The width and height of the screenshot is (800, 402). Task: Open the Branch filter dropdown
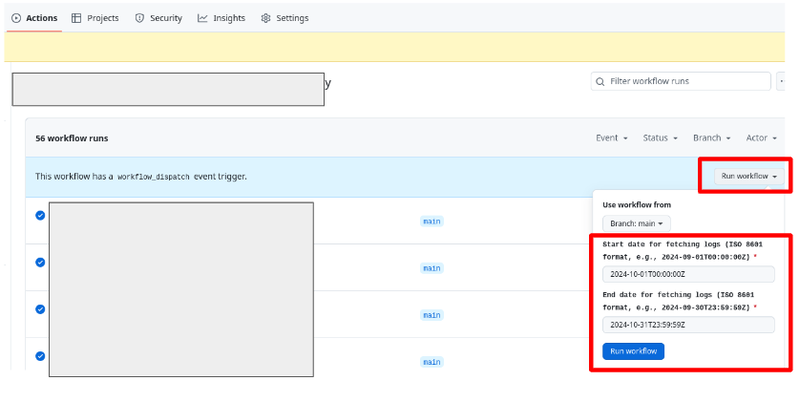[711, 138]
